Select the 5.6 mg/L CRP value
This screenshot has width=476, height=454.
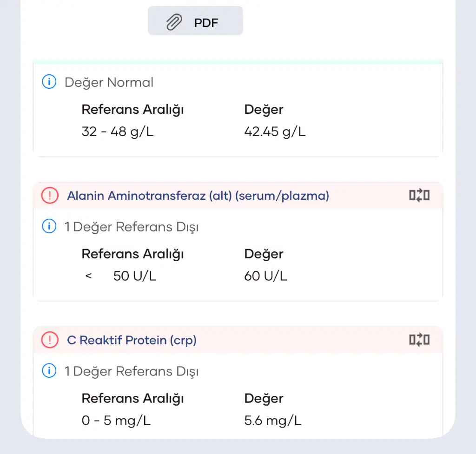[x=273, y=421]
